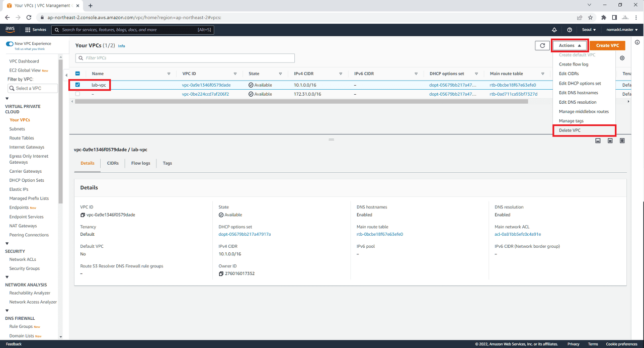This screenshot has width=644, height=348.
Task: Copy the VPC ID in Details
Action: (83, 215)
